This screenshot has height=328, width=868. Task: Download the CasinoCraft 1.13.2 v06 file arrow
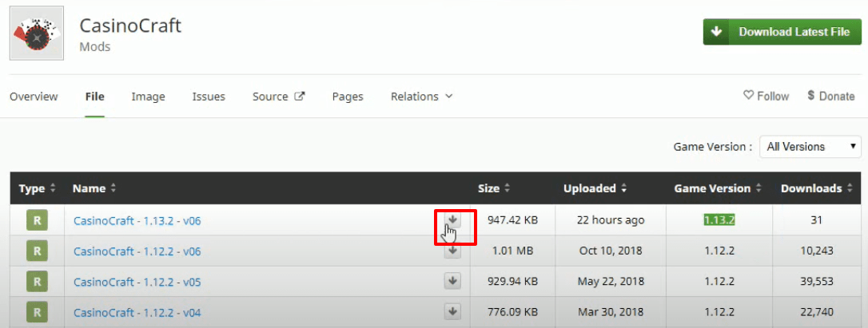452,219
